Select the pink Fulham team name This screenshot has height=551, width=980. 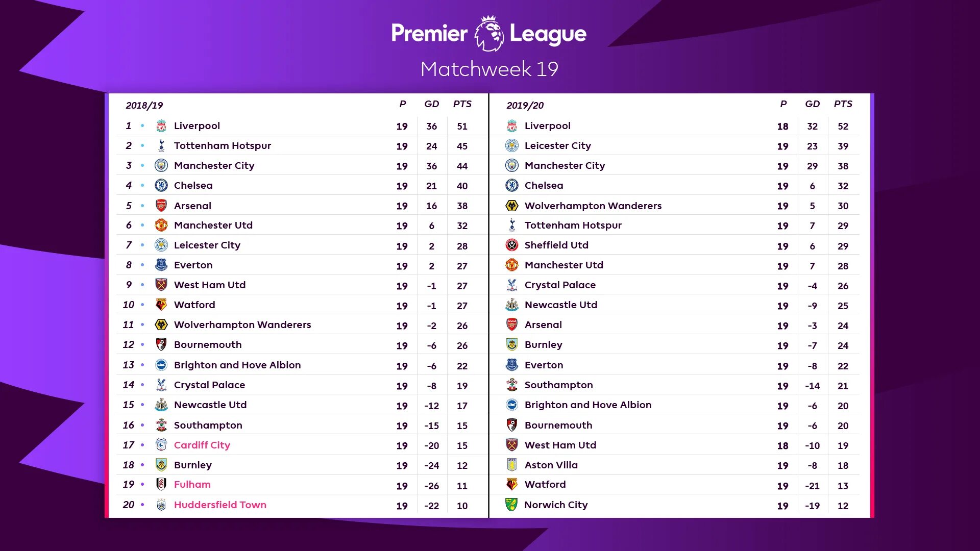pyautogui.click(x=192, y=485)
